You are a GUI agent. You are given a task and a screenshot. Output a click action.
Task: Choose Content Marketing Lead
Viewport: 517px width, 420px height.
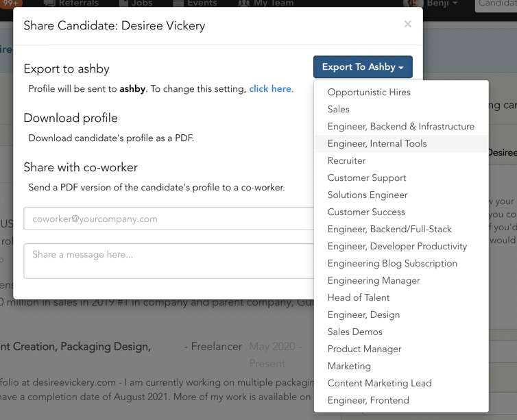coord(401,384)
